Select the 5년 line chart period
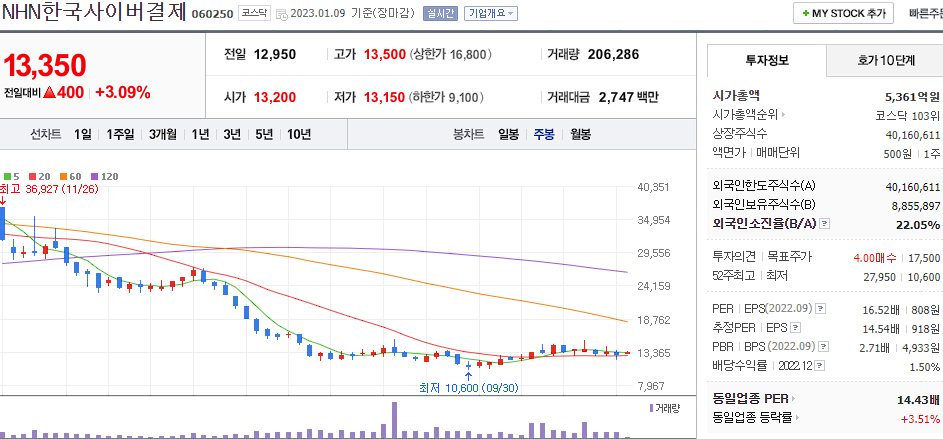The height and width of the screenshot is (439, 943). click(263, 134)
